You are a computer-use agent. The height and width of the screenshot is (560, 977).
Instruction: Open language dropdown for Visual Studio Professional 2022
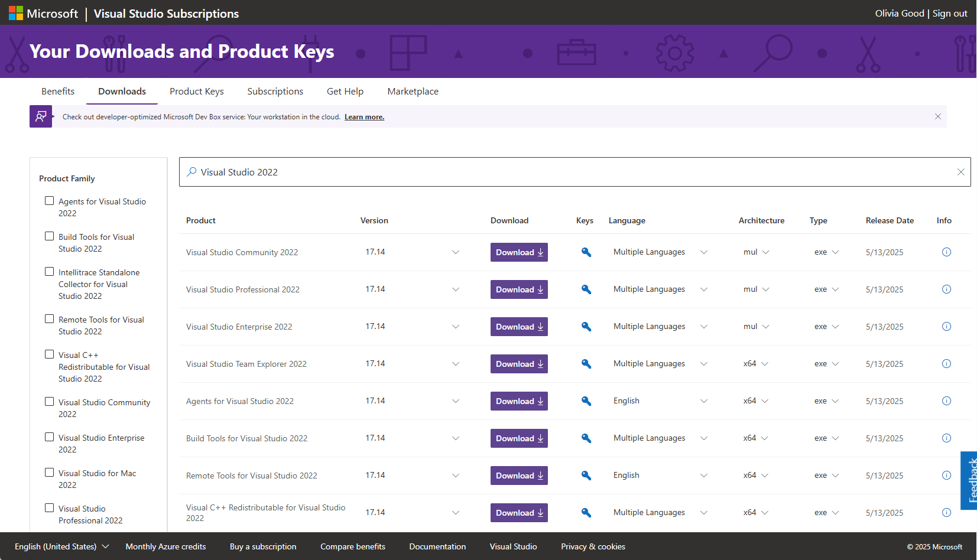click(x=704, y=289)
